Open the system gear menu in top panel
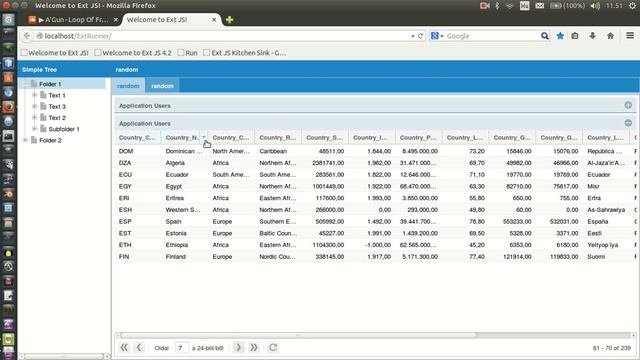This screenshot has width=640, height=360. click(x=632, y=6)
